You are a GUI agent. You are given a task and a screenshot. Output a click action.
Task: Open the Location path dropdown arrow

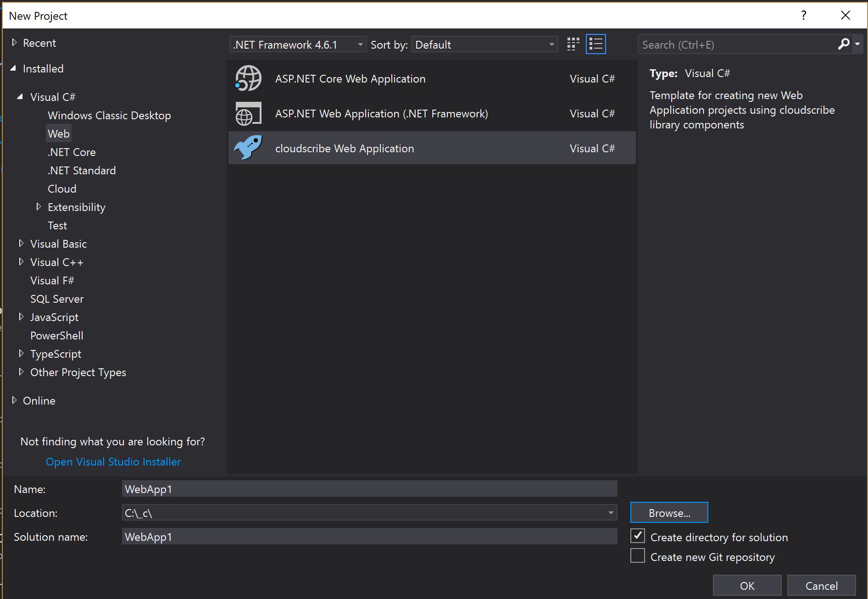611,513
